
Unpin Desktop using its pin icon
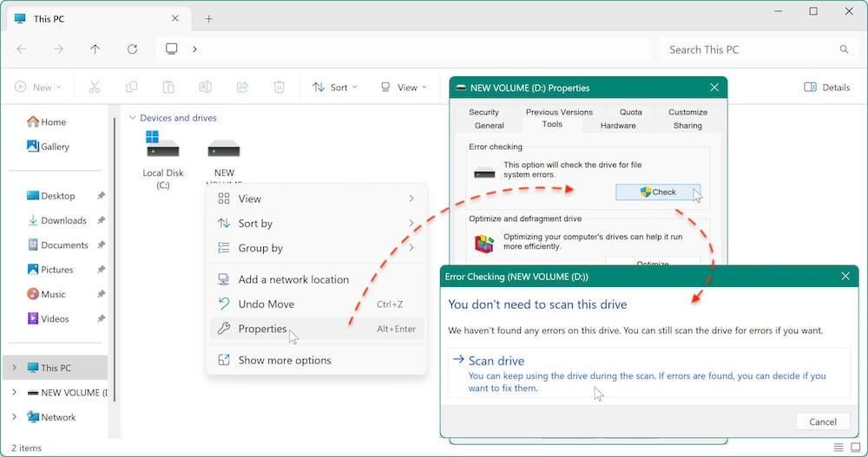pos(101,196)
